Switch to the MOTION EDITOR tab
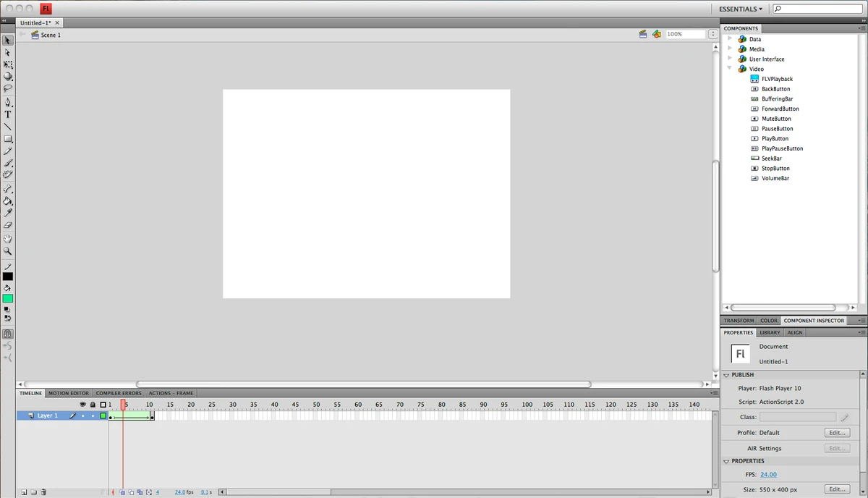Screen dimensions: 868x498 pyautogui.click(x=69, y=393)
